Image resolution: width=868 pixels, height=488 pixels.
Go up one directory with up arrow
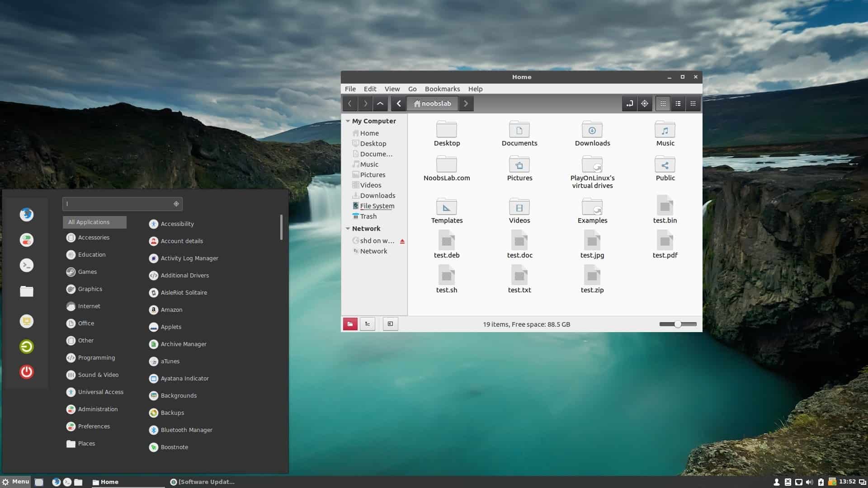(380, 103)
